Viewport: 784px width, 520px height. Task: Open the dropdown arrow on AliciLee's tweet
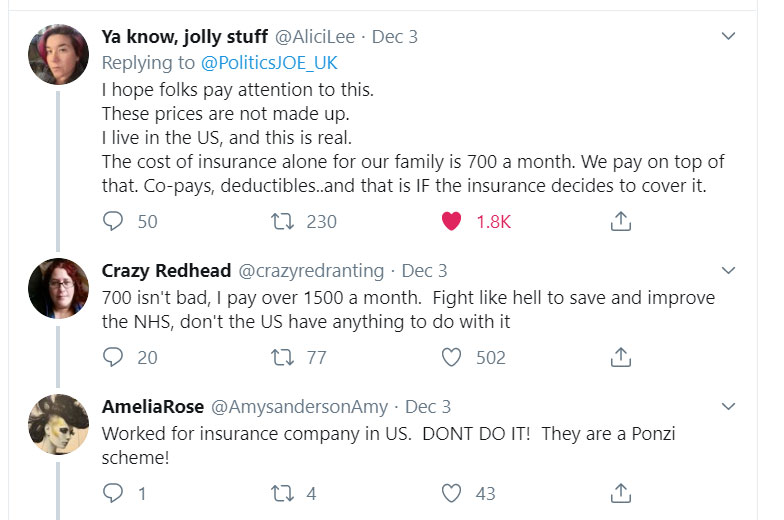pyautogui.click(x=729, y=37)
